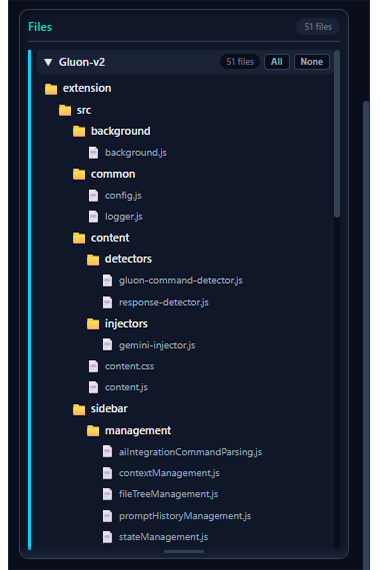Select file name aiIntegrationCommandParsing.js

pos(190,452)
